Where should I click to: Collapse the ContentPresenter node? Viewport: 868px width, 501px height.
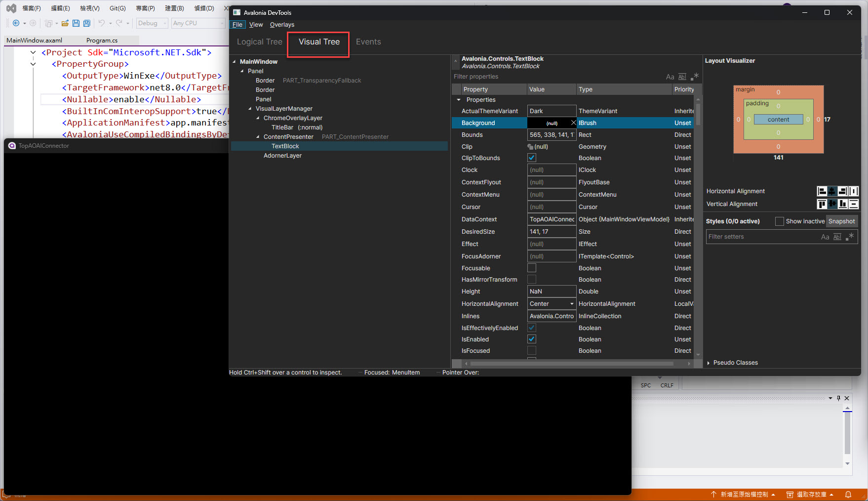(x=258, y=137)
